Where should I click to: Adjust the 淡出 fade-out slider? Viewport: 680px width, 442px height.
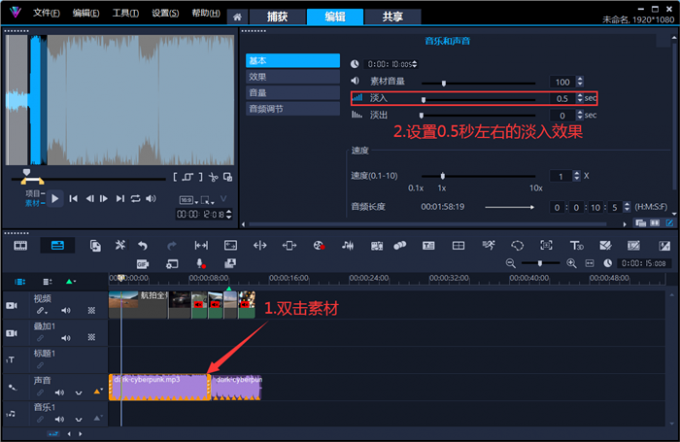coord(421,115)
